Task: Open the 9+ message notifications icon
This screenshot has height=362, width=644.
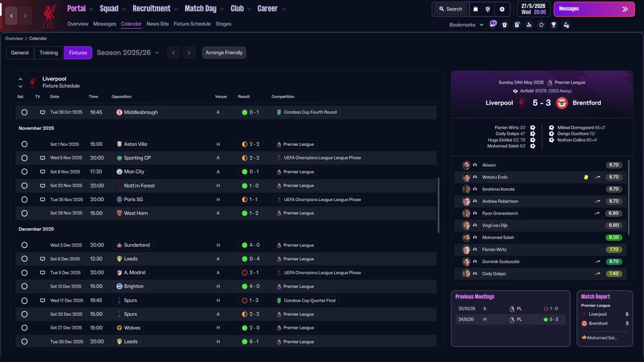Action: coord(493,24)
